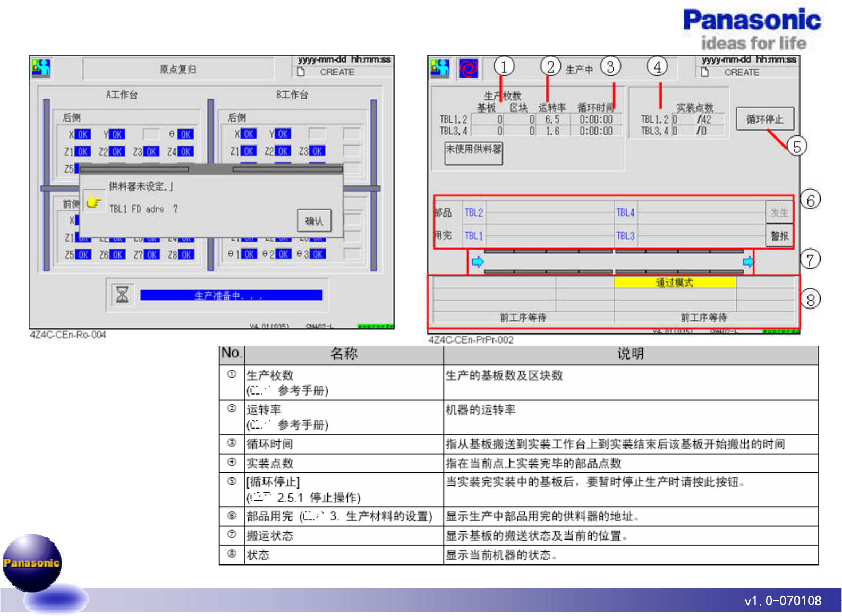Confirm the feeder warning with 确认
Image resolution: width=842 pixels, height=616 pixels.
(314, 220)
